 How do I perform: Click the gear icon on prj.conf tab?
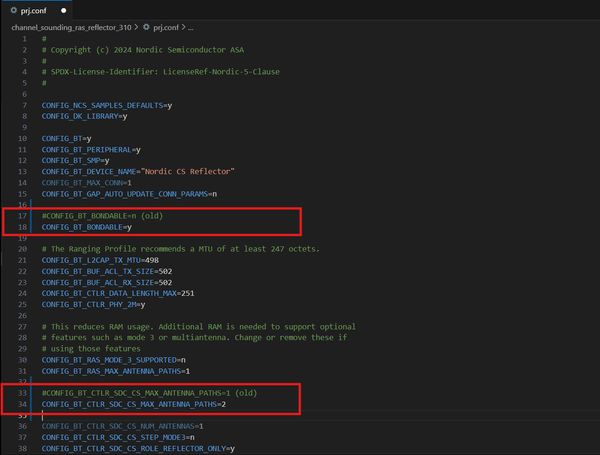pos(12,9)
